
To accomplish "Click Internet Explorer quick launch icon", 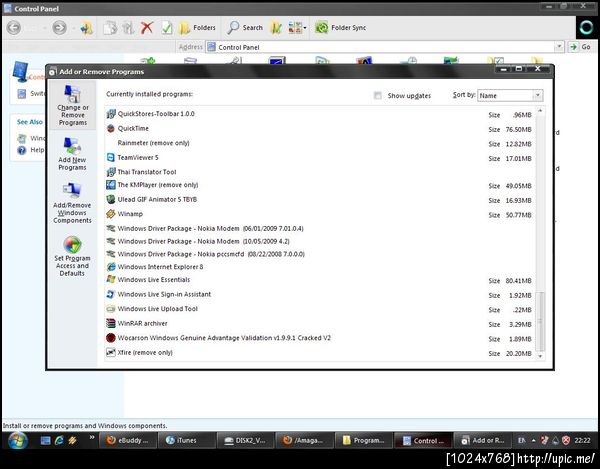I will pyautogui.click(x=59, y=441).
